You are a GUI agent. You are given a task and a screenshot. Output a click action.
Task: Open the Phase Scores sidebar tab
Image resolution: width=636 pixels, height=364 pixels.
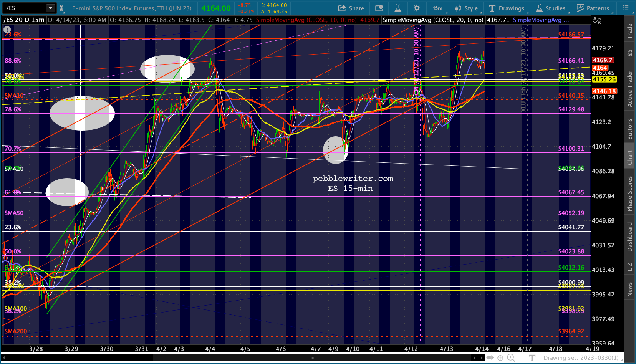click(630, 194)
